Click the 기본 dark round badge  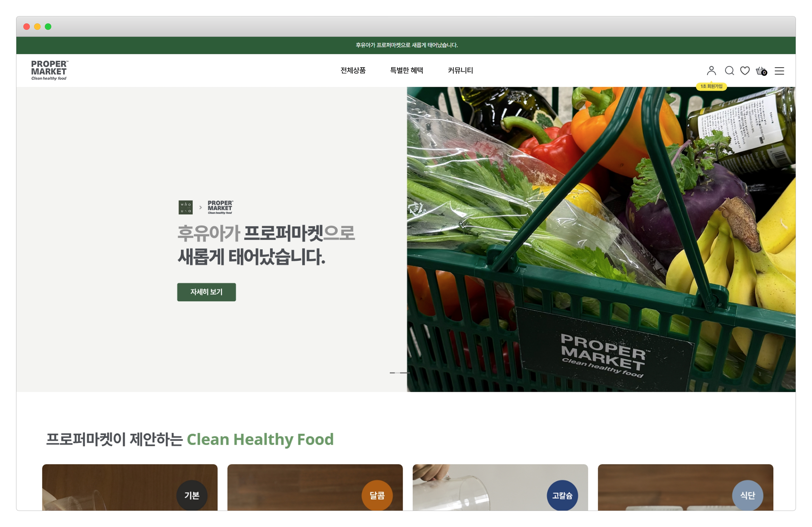(192, 495)
